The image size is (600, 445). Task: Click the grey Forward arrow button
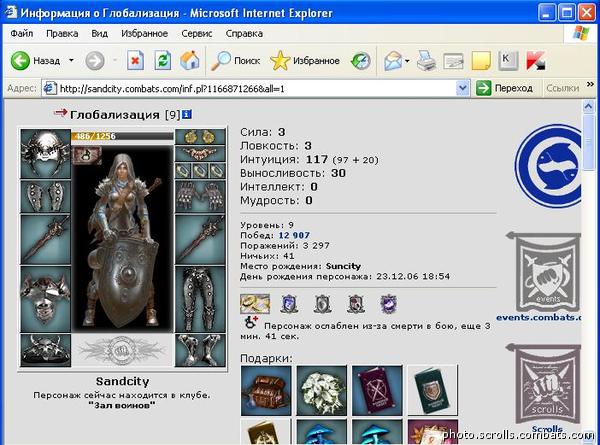(95, 60)
